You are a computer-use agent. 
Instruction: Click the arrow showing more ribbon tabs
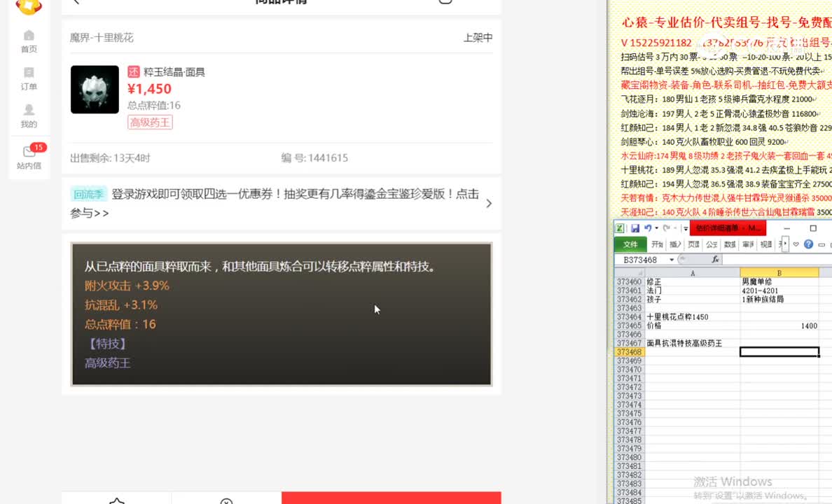[x=785, y=244]
